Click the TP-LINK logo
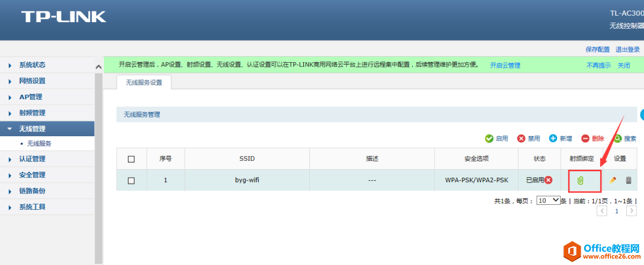 click(x=64, y=17)
